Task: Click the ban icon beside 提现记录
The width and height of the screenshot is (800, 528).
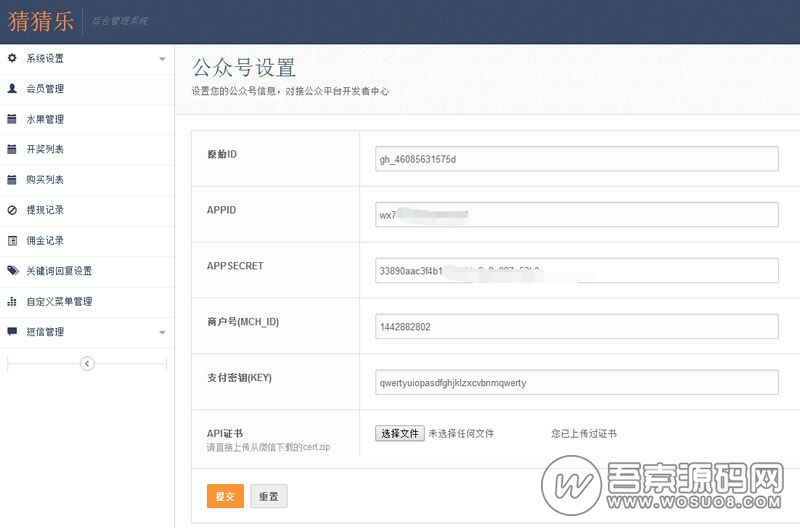Action: (x=12, y=210)
